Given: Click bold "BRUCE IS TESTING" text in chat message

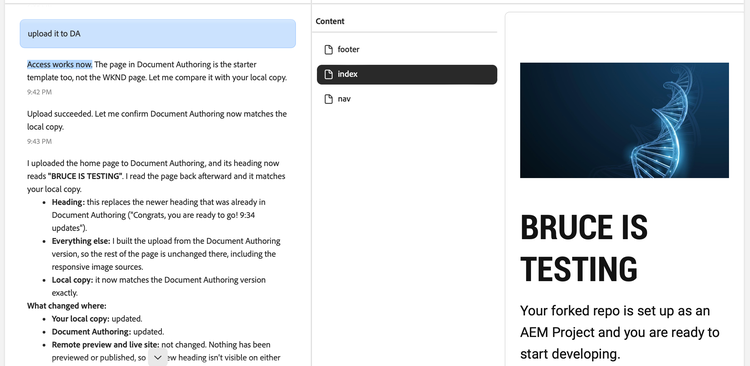Looking at the screenshot, I should tap(85, 176).
